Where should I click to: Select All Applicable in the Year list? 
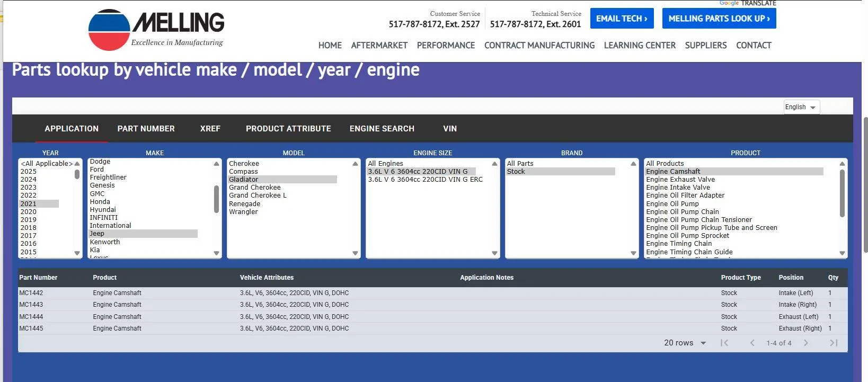[x=47, y=164]
